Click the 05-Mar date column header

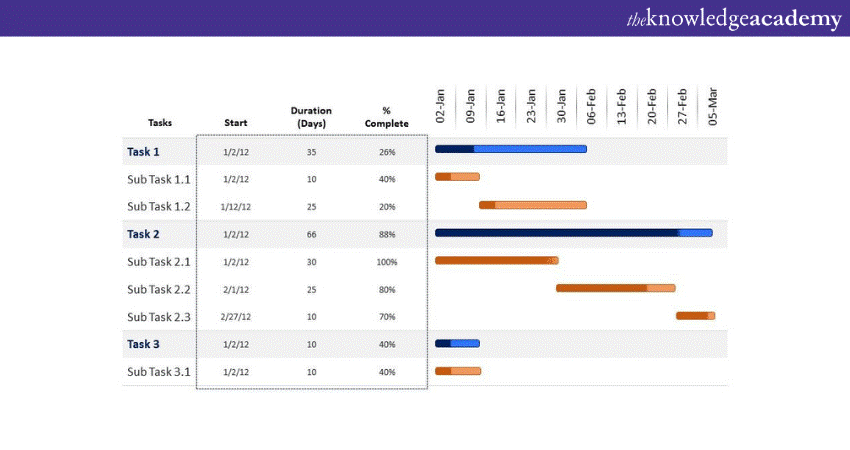712,105
